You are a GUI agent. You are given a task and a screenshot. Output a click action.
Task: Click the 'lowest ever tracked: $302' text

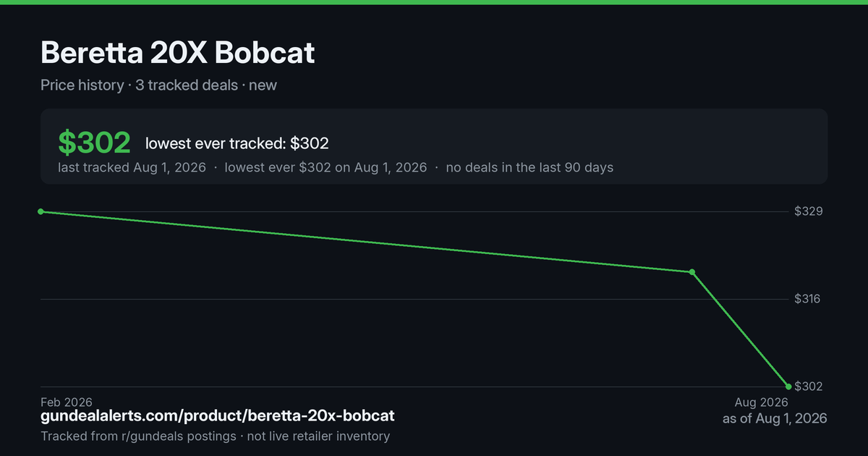tap(237, 143)
